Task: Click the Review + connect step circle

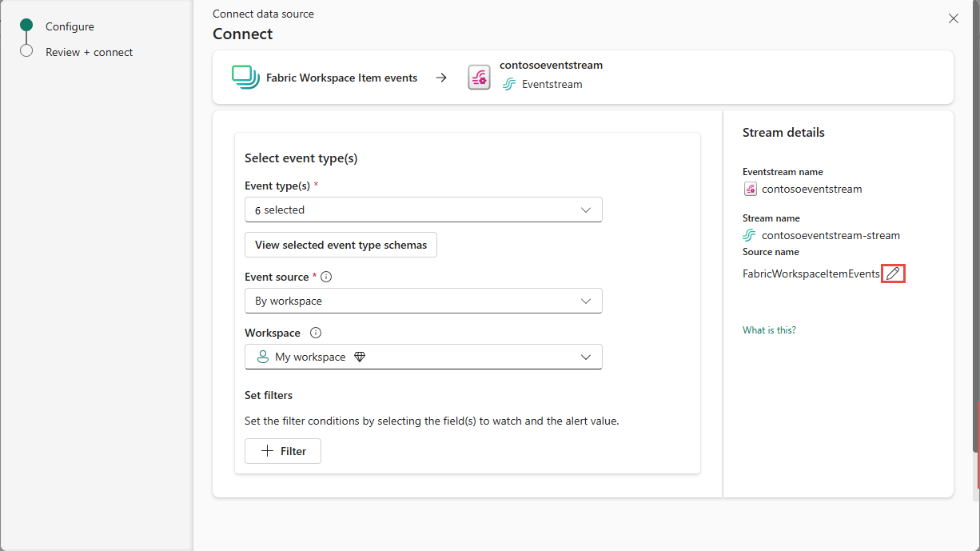Action: (26, 51)
